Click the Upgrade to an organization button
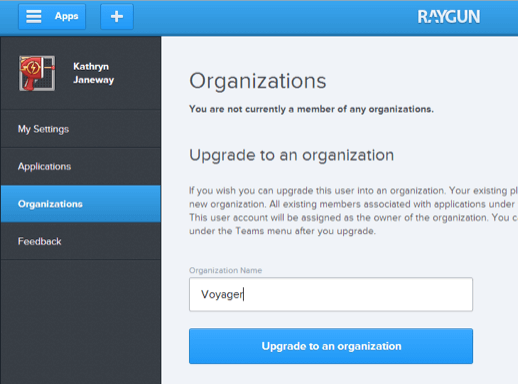Image resolution: width=518 pixels, height=384 pixels. (331, 346)
